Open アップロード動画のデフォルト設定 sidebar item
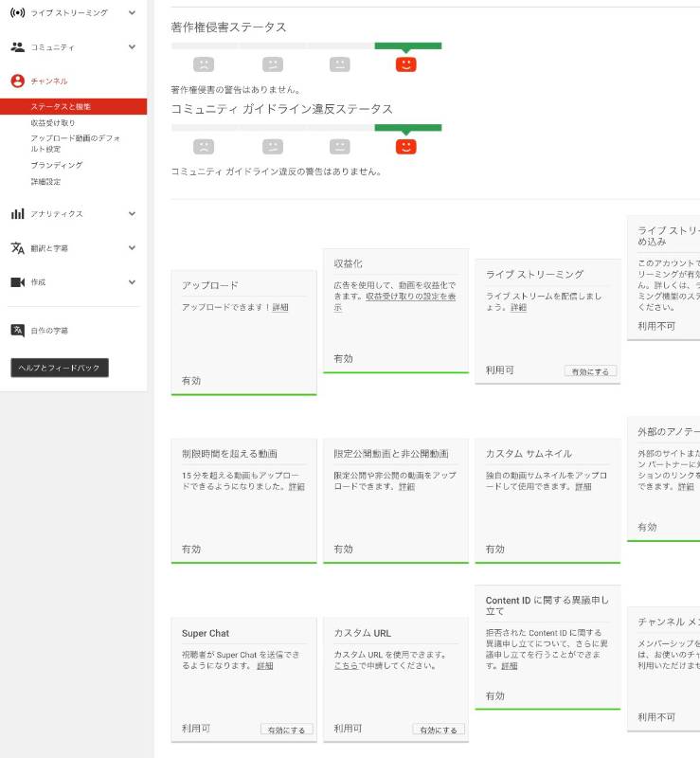This screenshot has height=758, width=700. click(75, 143)
